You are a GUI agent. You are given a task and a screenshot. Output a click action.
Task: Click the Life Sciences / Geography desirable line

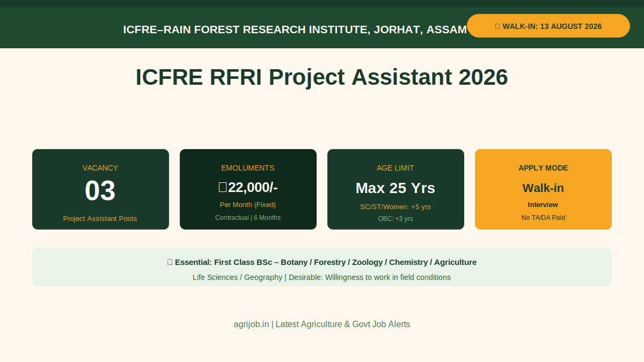pyautogui.click(x=322, y=277)
